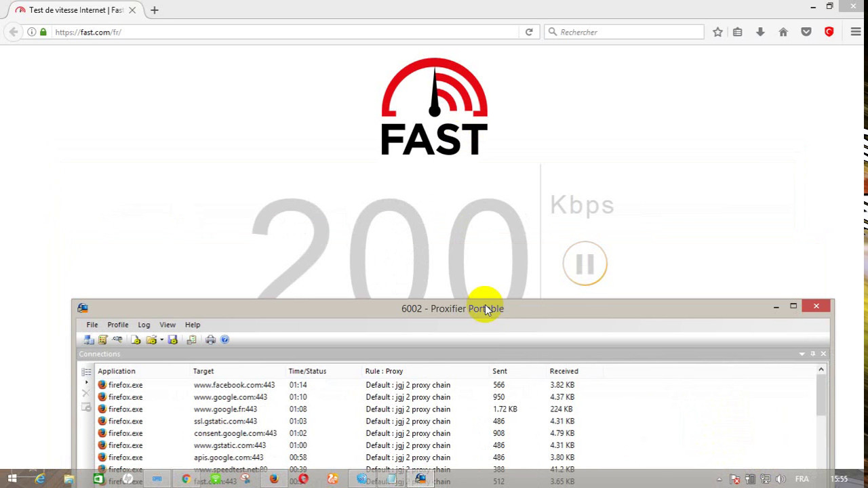Click Proxifier save profile toolbar icon

pos(172,340)
